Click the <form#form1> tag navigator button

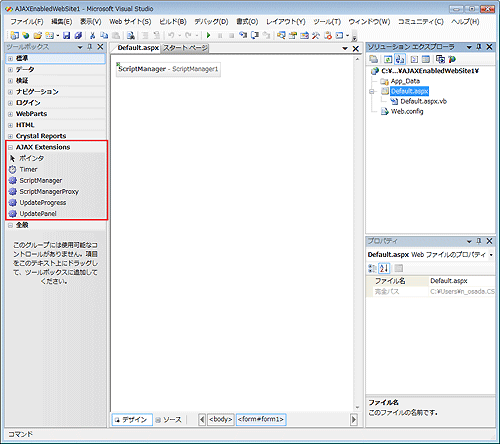[x=261, y=419]
